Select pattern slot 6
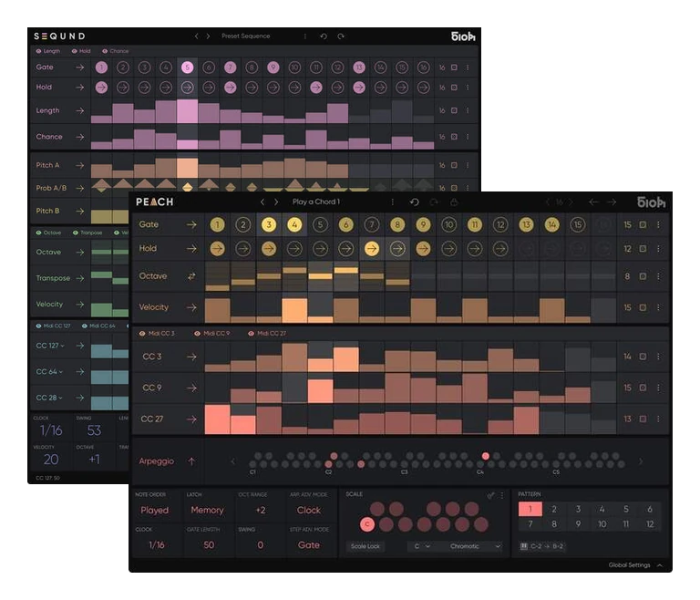 [x=650, y=510]
